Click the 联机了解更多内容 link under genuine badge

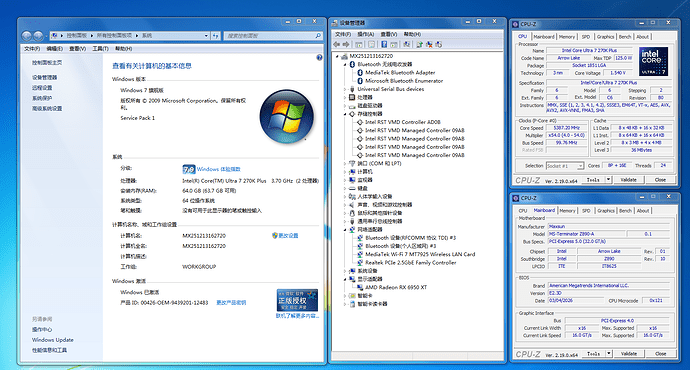click(297, 316)
